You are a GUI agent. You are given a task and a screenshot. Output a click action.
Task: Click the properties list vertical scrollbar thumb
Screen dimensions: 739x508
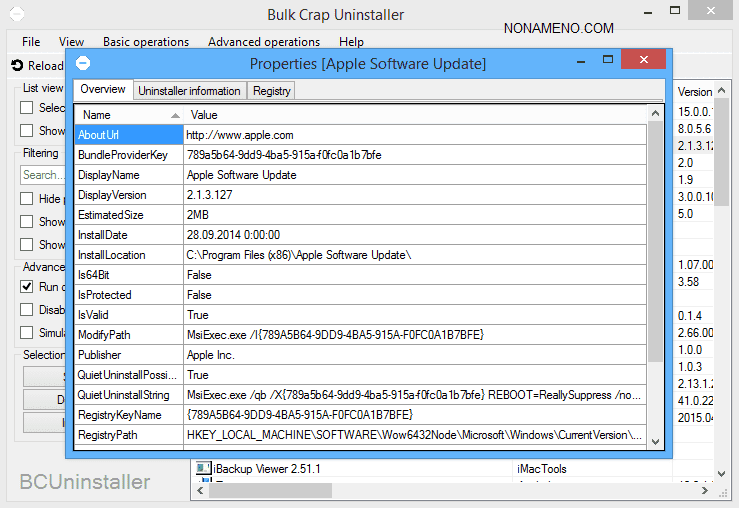tap(655, 240)
